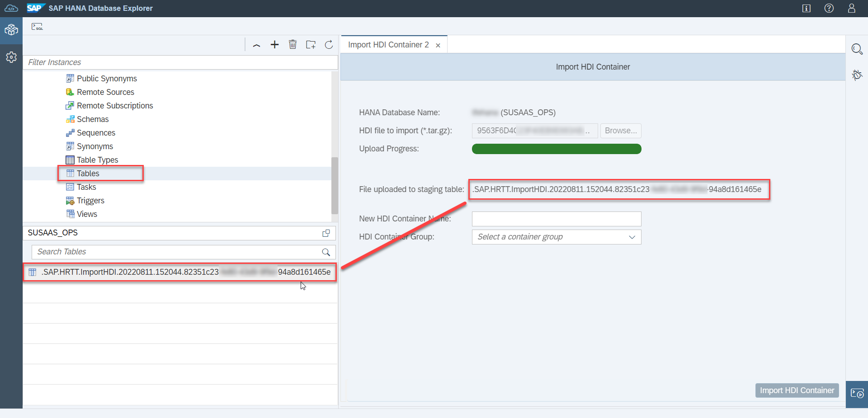Click the catalog tree vertical scrollbar
The width and height of the screenshot is (868, 418).
point(335,185)
